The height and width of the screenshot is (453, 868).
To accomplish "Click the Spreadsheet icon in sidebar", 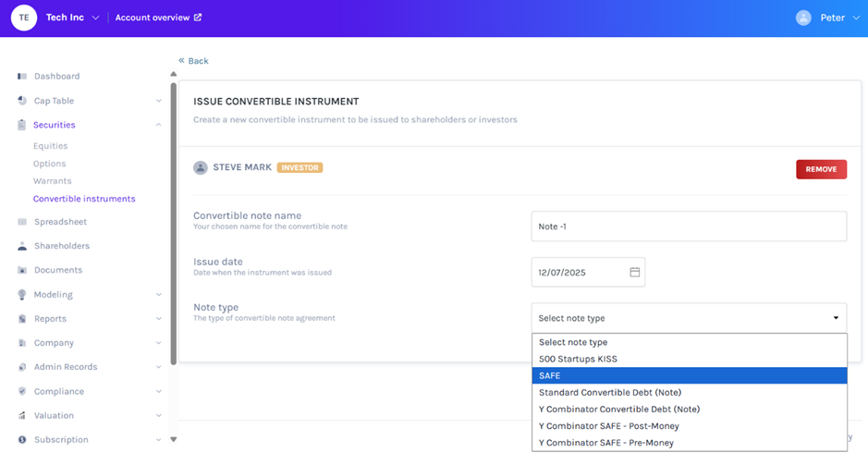I will pos(22,222).
